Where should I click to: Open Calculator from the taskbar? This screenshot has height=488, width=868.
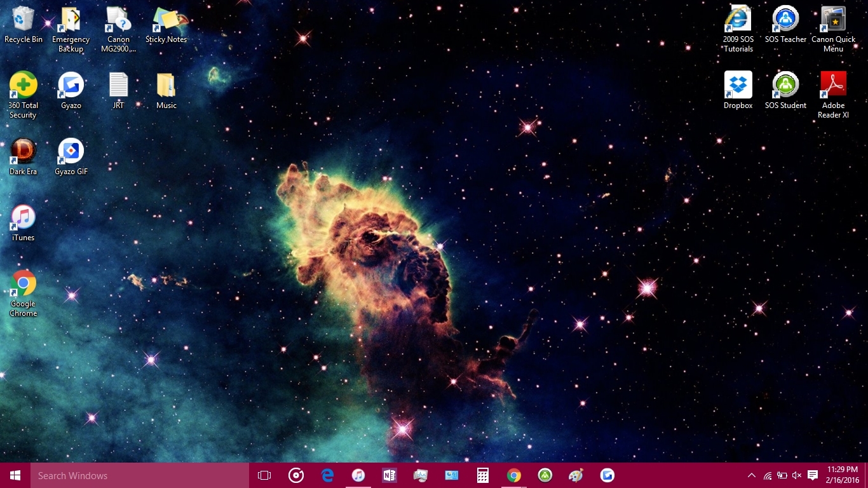(483, 475)
